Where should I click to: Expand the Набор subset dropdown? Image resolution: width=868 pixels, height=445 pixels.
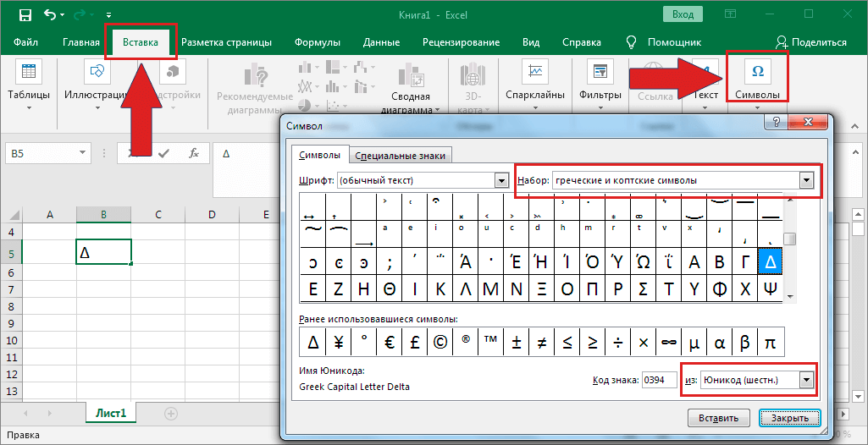tap(807, 180)
